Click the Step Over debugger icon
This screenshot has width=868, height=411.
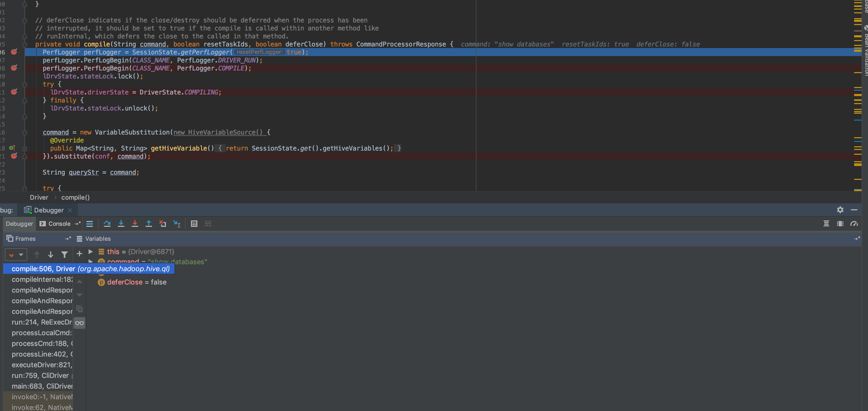point(107,224)
